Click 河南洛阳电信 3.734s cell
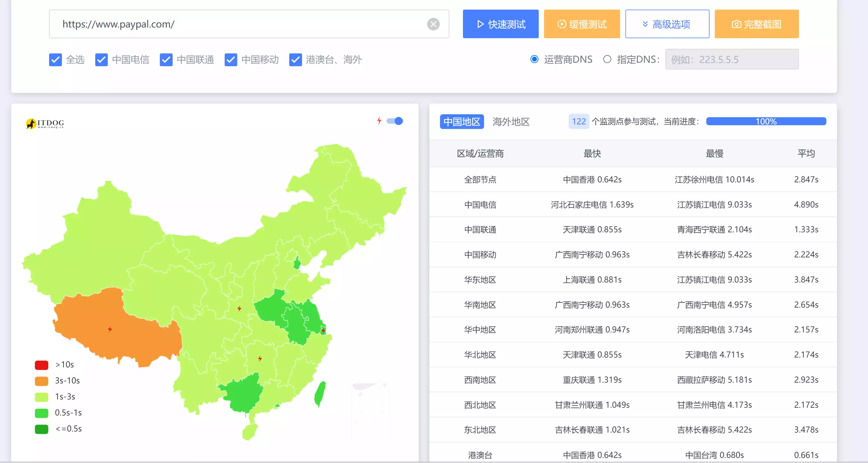 tap(714, 329)
